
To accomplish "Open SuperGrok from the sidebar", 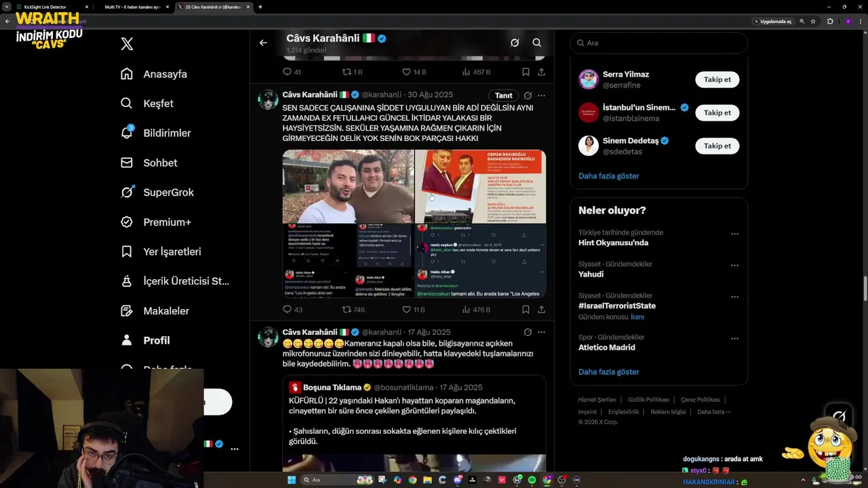I will click(x=157, y=192).
